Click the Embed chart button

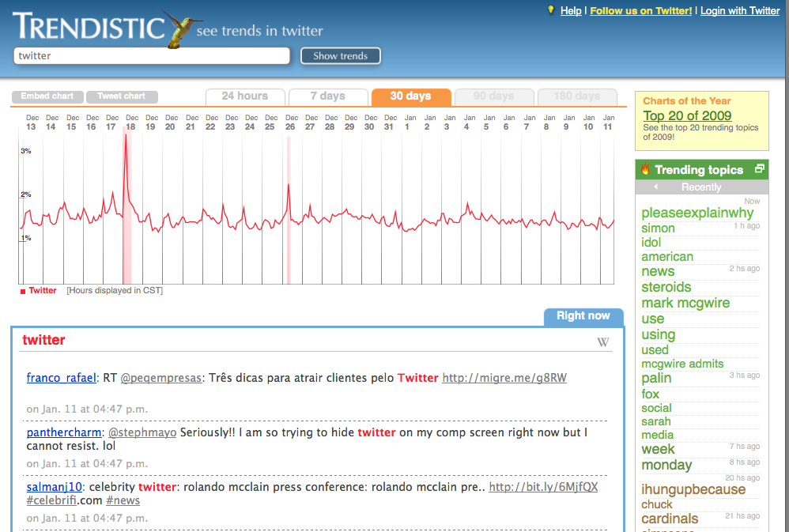(47, 96)
